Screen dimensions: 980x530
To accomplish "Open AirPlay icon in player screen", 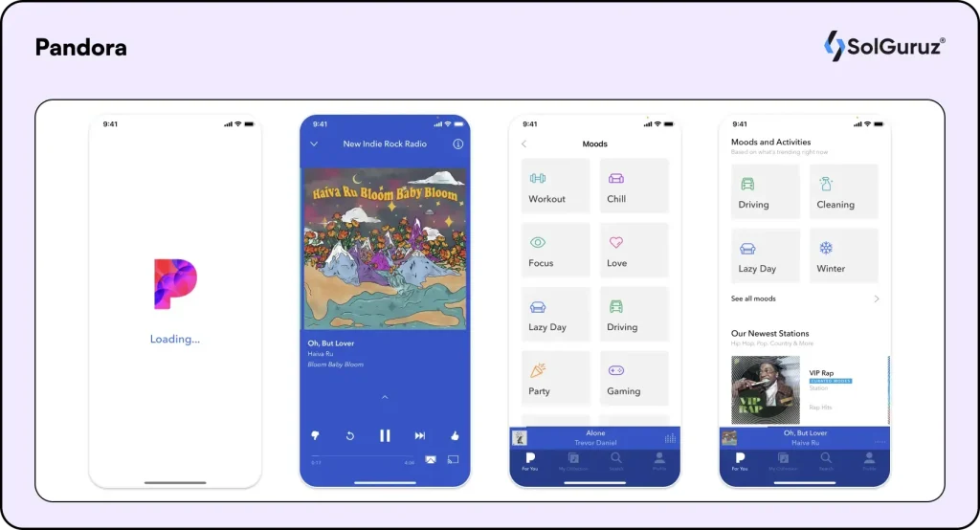I will click(431, 460).
